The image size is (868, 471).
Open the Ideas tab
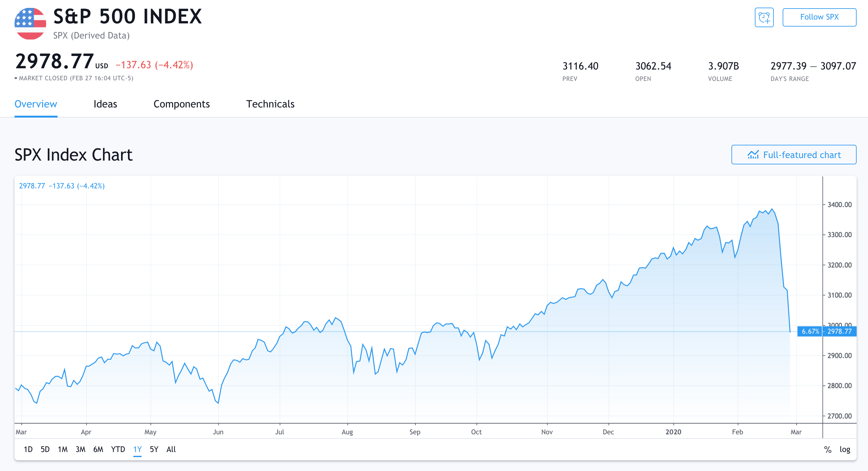(x=105, y=104)
